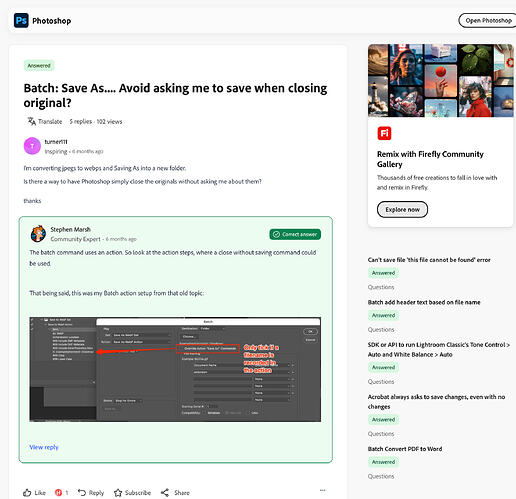Open "Batch add header text" related topic

point(424,302)
